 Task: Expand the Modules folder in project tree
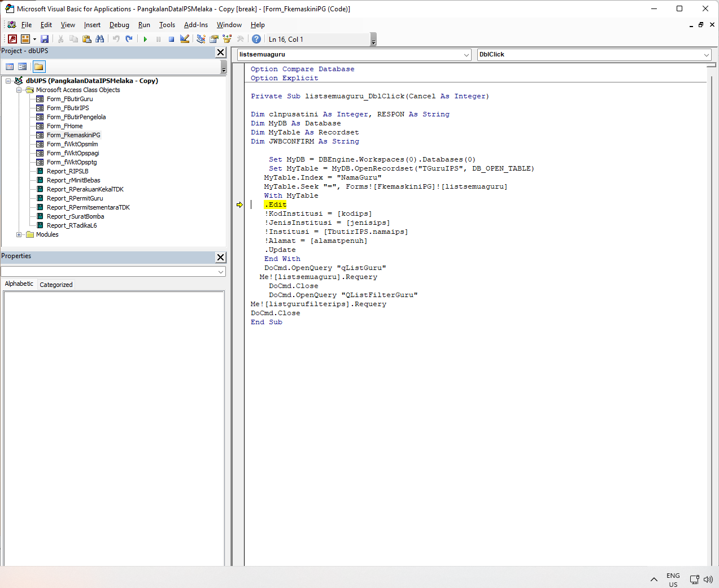(19, 234)
